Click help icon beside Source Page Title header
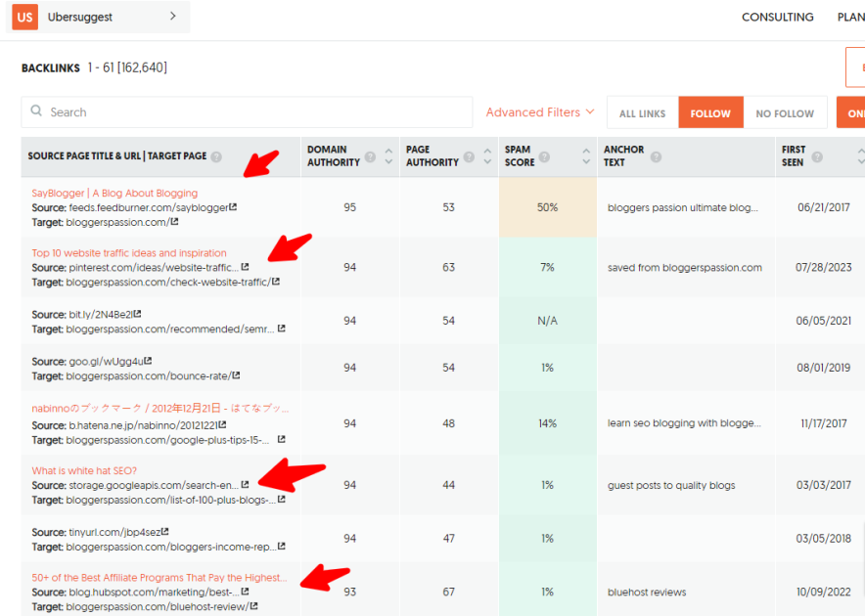Viewport: 865px width, 616px height. pos(216,156)
